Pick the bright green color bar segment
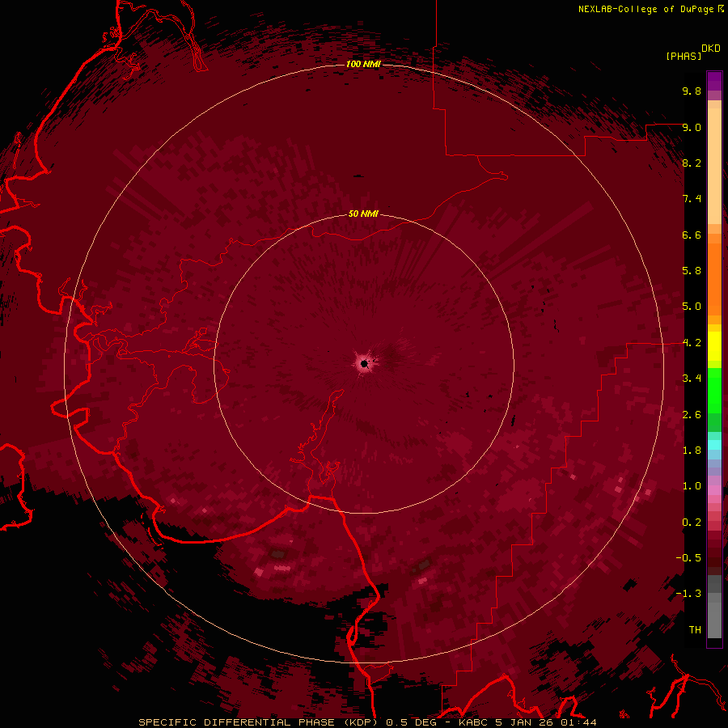The height and width of the screenshot is (728, 728). 714,390
